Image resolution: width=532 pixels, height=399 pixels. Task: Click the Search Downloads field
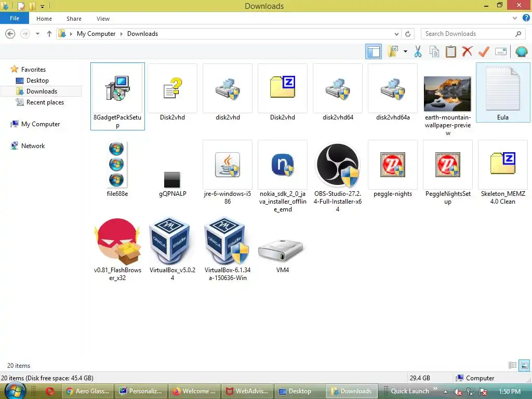coord(473,34)
